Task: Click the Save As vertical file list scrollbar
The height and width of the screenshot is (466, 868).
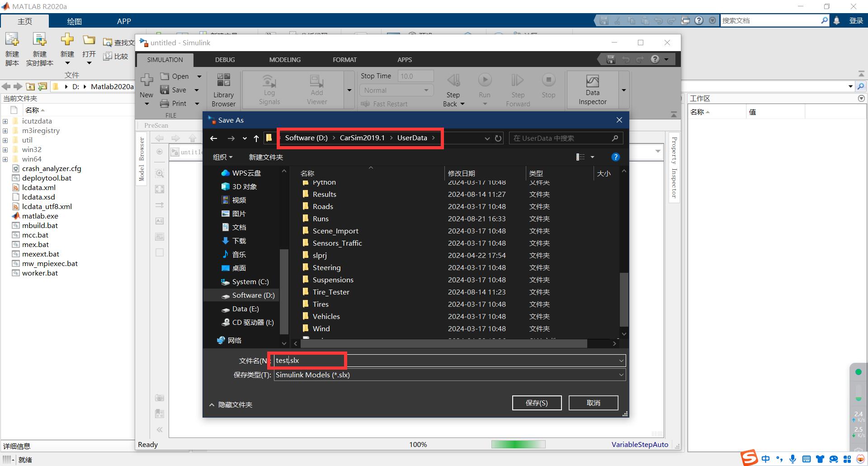Action: click(x=624, y=300)
